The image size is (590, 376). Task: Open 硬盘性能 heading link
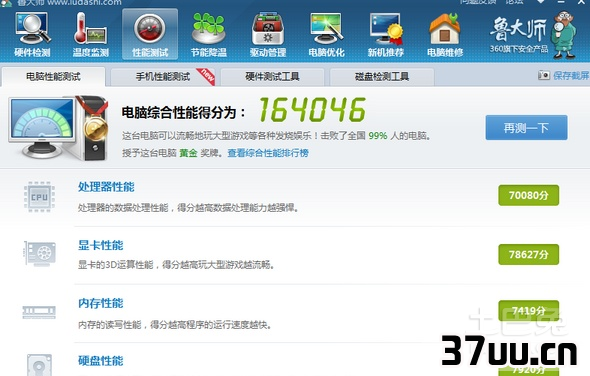100,361
